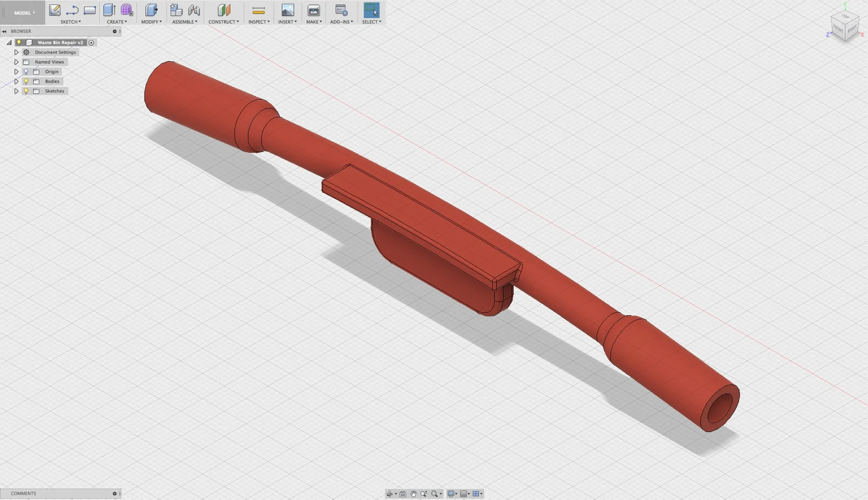Open the ASSEMBLE menu
Viewport: 868px width, 500px height.
[184, 22]
